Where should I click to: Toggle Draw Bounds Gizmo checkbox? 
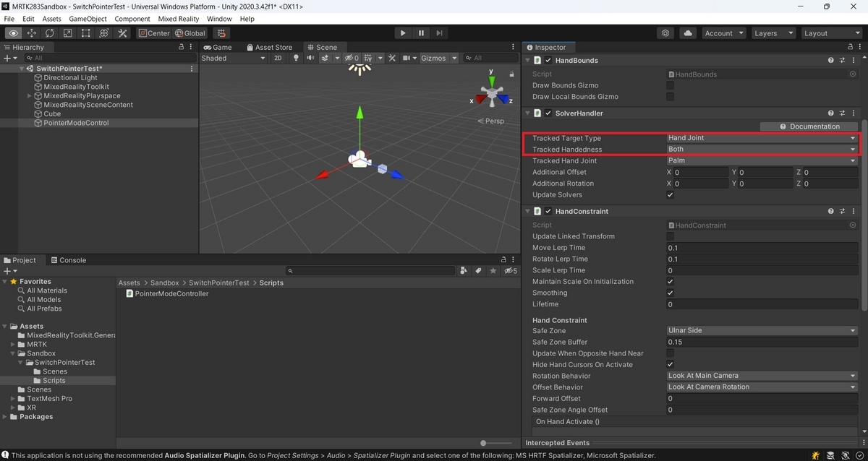point(670,85)
